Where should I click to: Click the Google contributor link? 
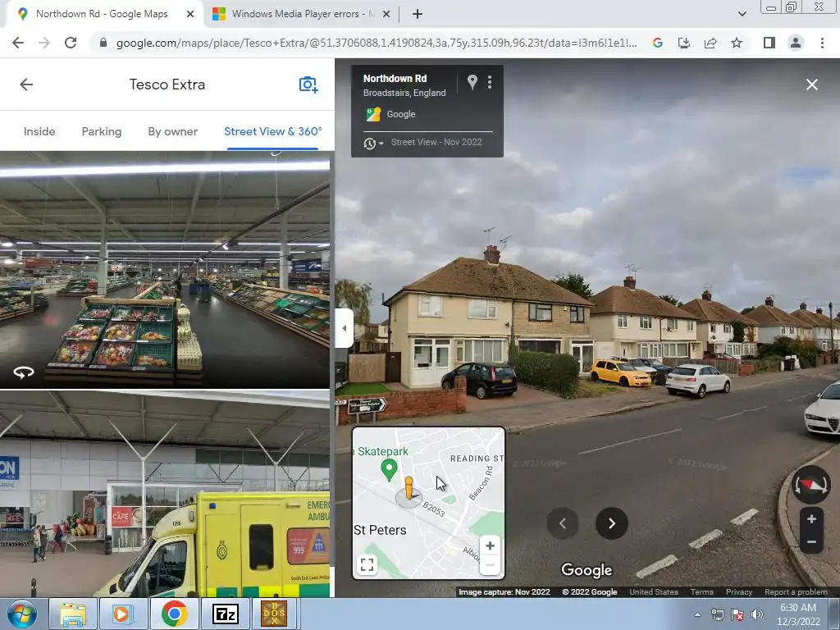(400, 114)
